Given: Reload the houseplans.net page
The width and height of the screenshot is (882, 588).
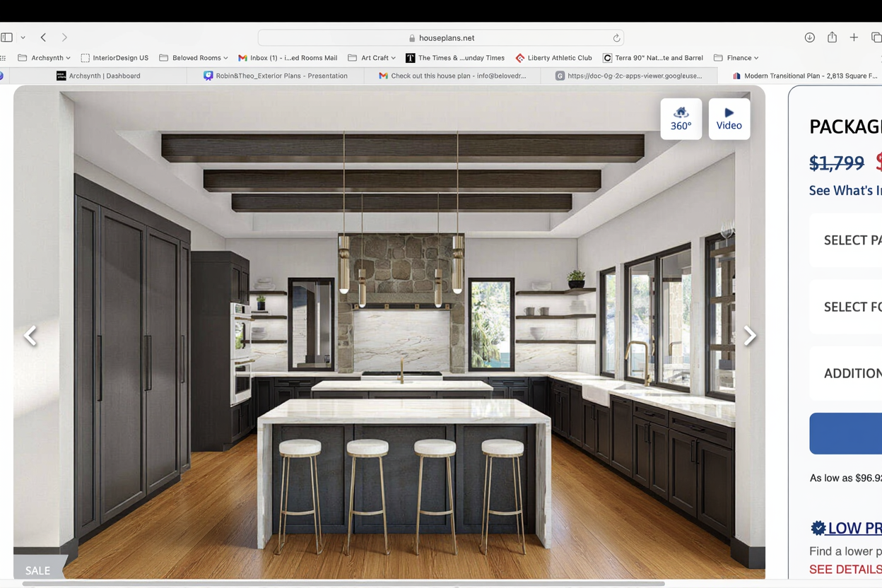Looking at the screenshot, I should [x=616, y=38].
